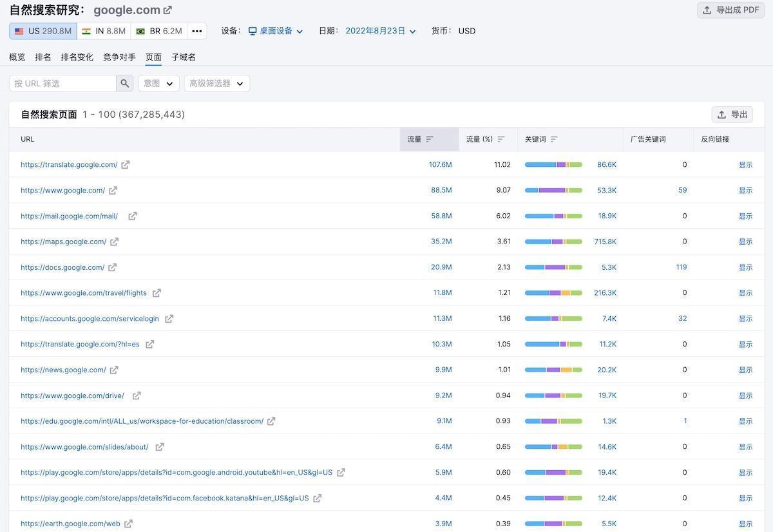Open the https://maps.google.com/ link

tap(64, 242)
